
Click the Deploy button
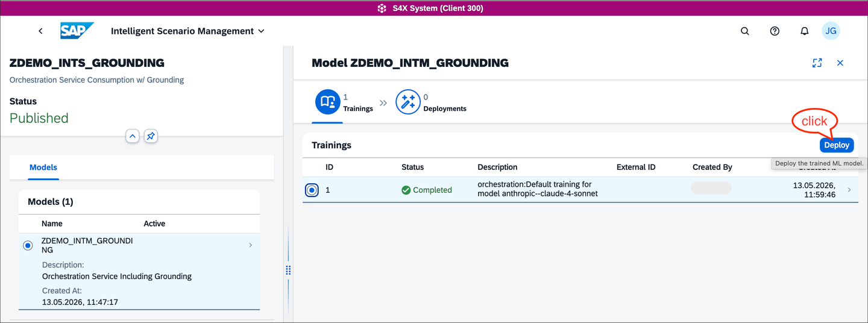[x=837, y=145]
